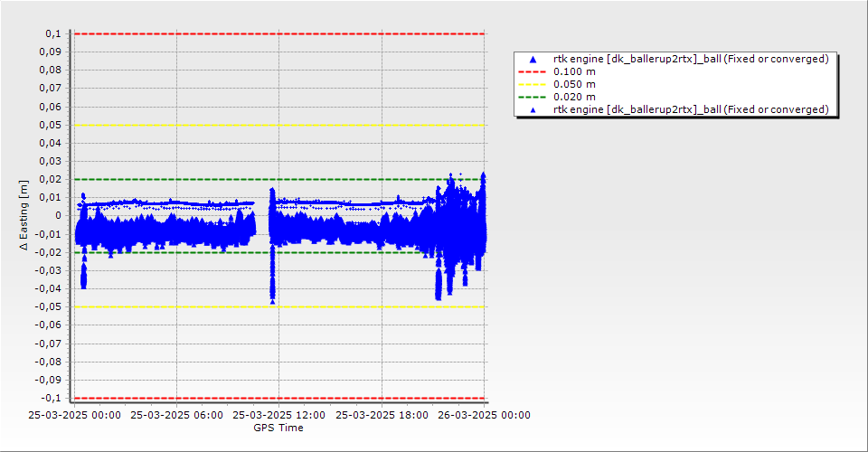Click the "-0,01" y-axis tick label
Viewport: 868px width, 452px height.
point(49,234)
